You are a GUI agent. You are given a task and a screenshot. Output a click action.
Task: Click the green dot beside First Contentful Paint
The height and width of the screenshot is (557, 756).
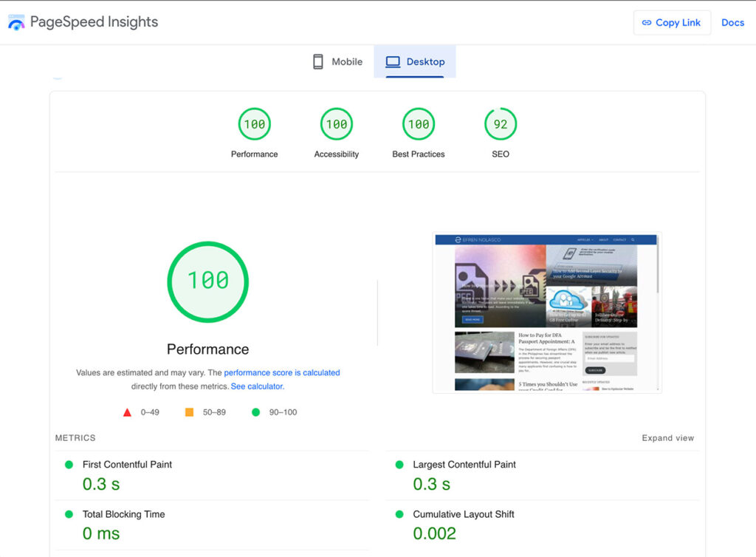pos(69,465)
